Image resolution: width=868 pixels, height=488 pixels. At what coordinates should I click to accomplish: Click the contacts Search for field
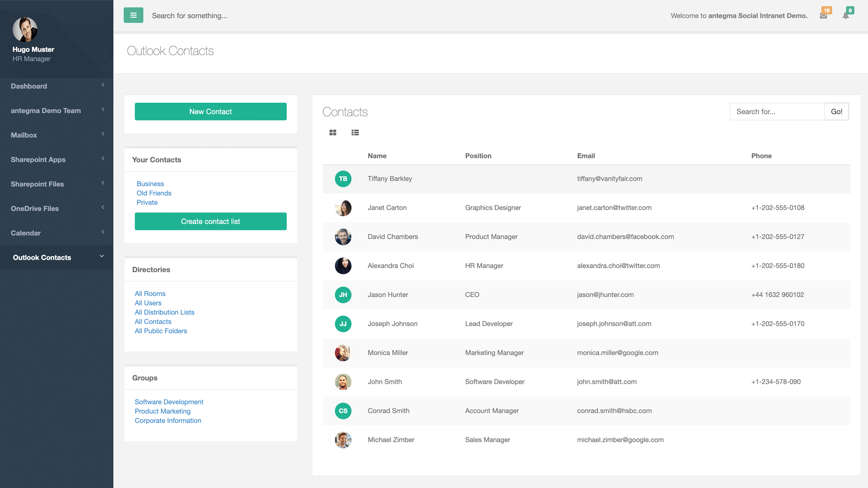coord(776,111)
